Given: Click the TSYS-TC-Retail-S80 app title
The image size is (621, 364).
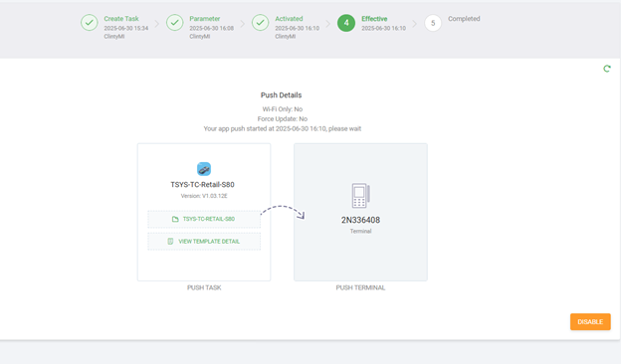Looking at the screenshot, I should click(x=202, y=184).
